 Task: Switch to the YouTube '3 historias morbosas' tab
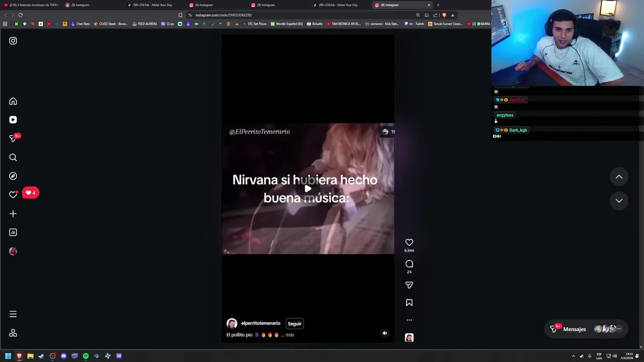(x=31, y=5)
